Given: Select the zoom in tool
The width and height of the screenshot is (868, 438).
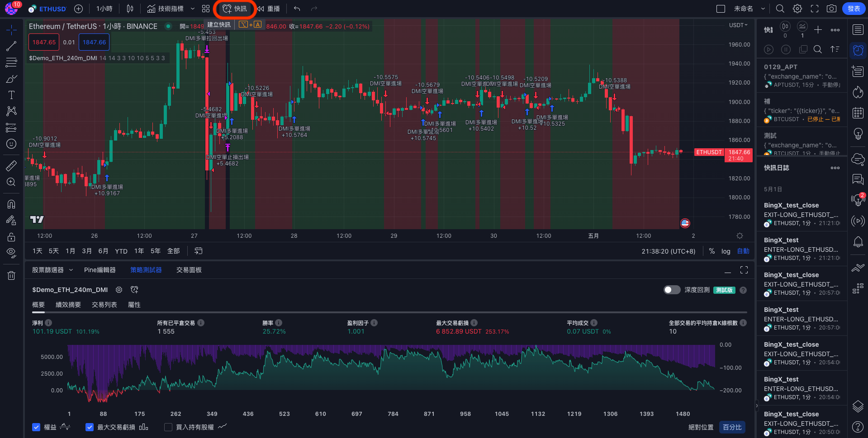Looking at the screenshot, I should pos(11,182).
